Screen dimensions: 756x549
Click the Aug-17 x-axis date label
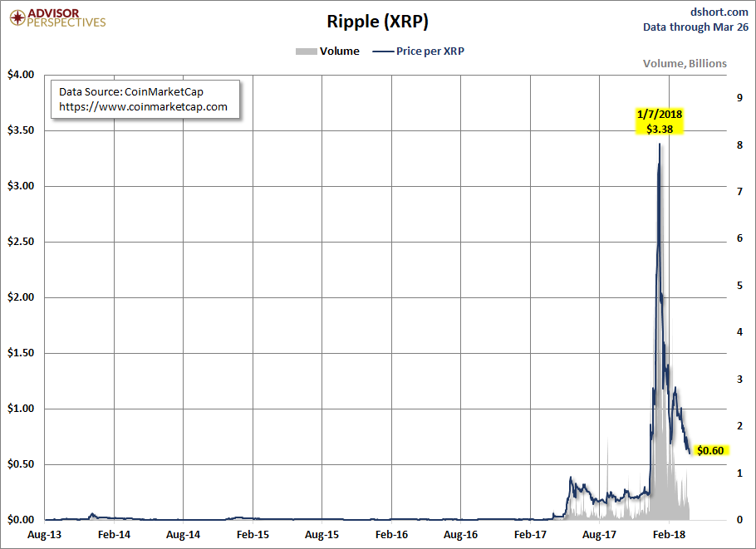[x=599, y=534]
